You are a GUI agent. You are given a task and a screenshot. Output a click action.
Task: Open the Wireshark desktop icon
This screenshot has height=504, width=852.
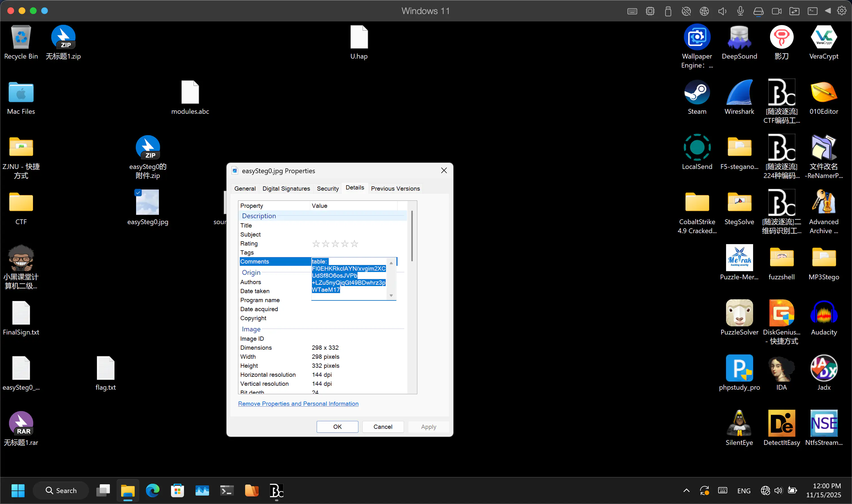pos(739,93)
